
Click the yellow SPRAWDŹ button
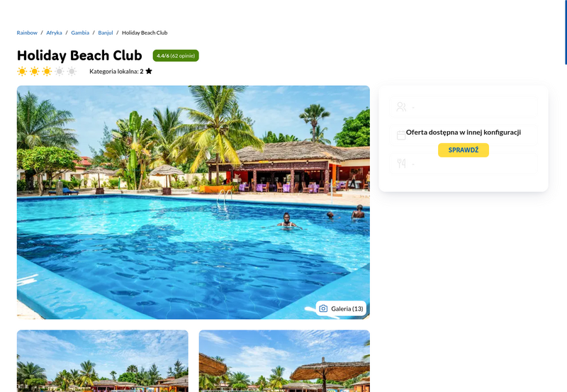coord(464,150)
